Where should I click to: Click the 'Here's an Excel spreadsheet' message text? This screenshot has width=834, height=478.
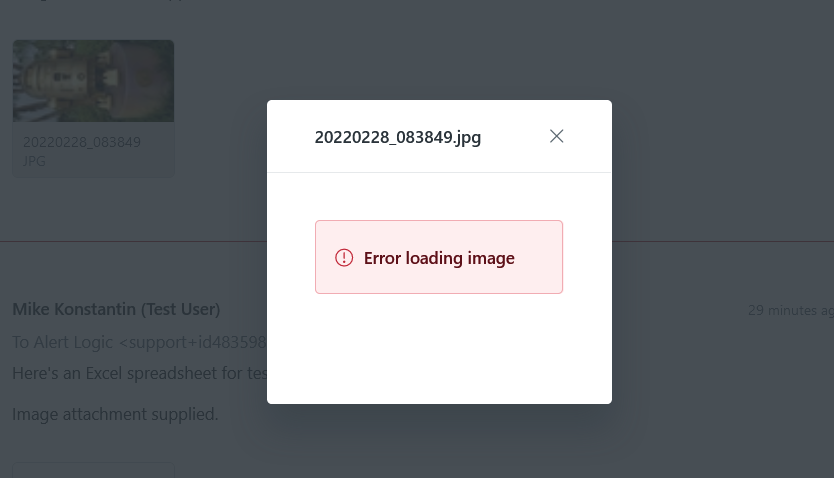[x=139, y=373]
